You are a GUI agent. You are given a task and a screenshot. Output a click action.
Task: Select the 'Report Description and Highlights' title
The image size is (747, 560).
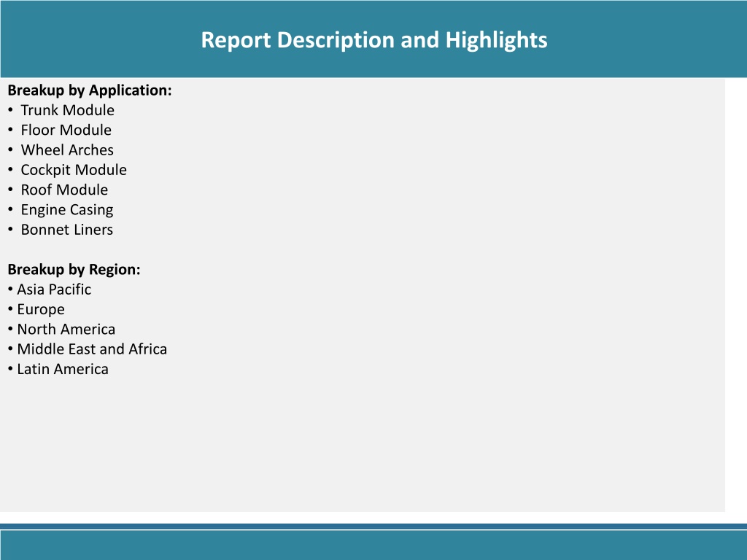374,40
